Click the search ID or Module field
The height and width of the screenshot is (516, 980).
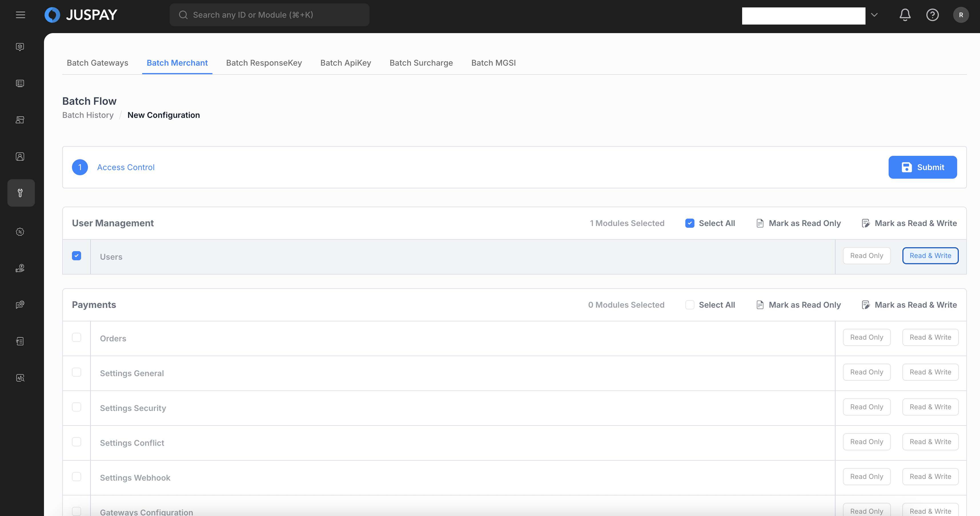tap(269, 15)
